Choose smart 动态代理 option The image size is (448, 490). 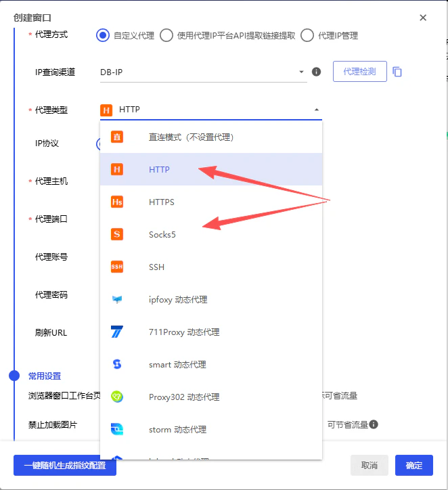tap(211, 364)
